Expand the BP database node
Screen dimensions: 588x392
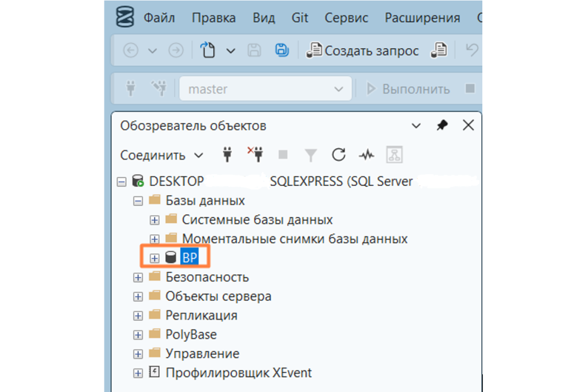pos(154,258)
